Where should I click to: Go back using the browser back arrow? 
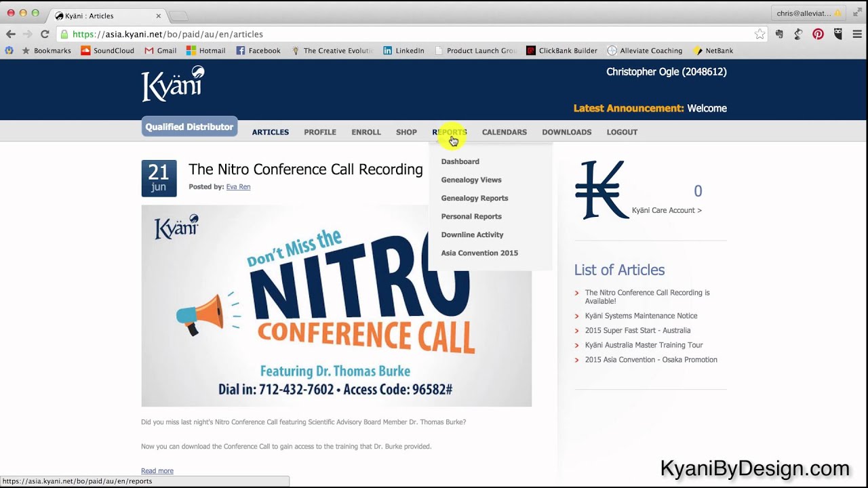coord(10,34)
